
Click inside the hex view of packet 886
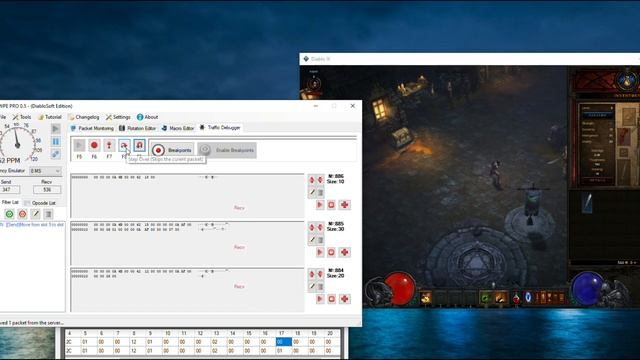[x=187, y=196]
